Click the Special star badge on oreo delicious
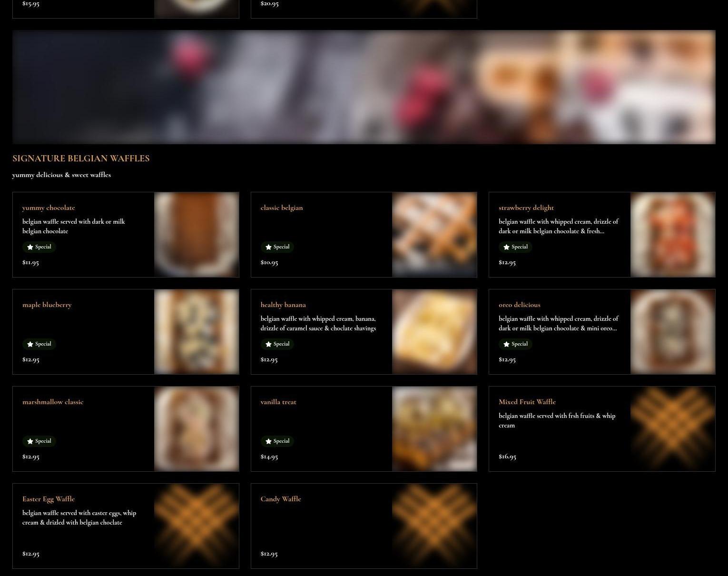This screenshot has height=576, width=728. pyautogui.click(x=515, y=344)
